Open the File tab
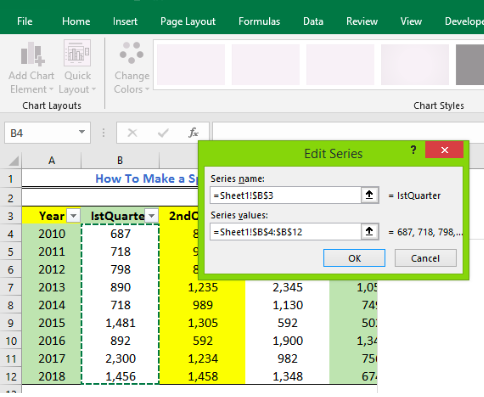 coord(25,22)
